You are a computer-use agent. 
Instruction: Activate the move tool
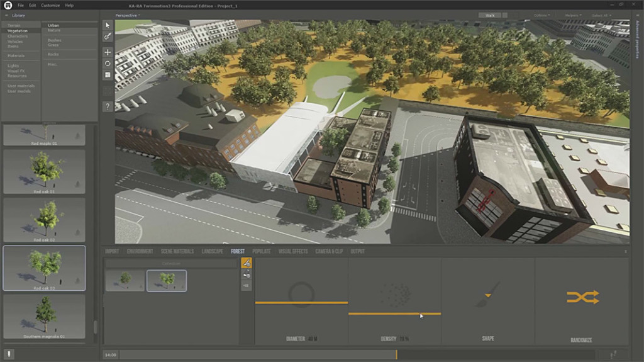108,52
